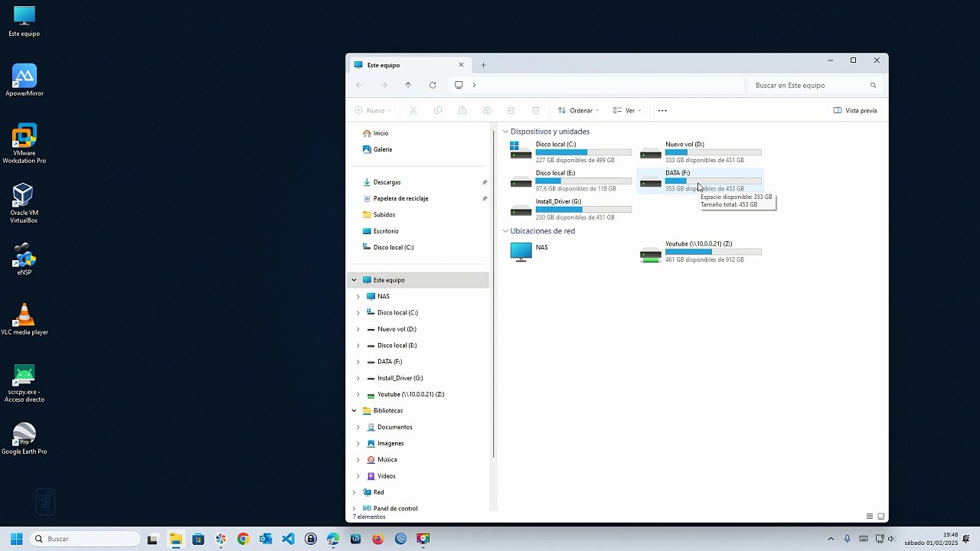
Task: Expand the Nuevo vol (D:) tree node
Action: 358,329
